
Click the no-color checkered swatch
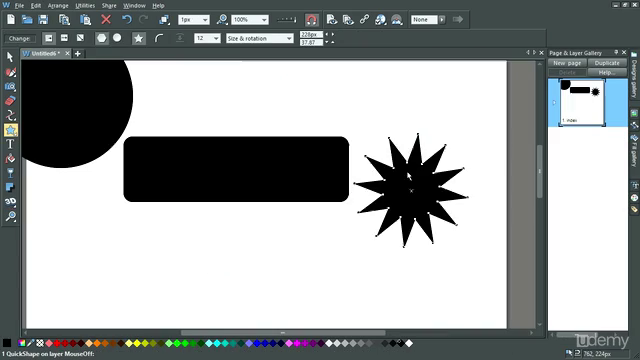40,343
